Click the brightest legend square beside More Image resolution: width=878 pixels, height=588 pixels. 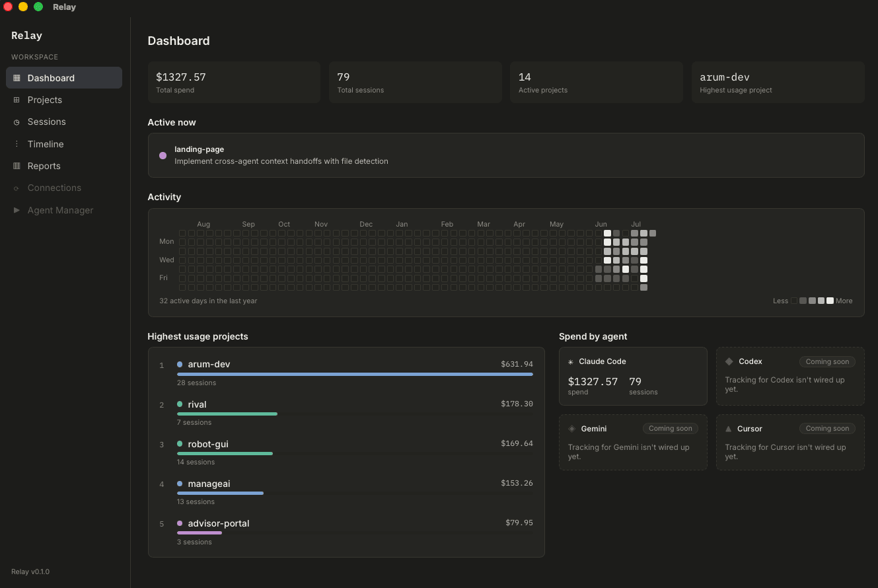pyautogui.click(x=830, y=301)
